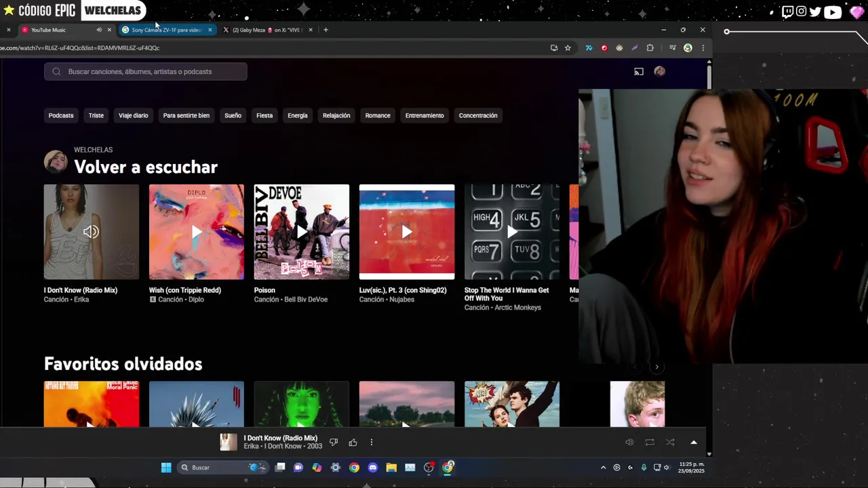Toggle repeat in the player bar
868x488 pixels.
pos(650,443)
